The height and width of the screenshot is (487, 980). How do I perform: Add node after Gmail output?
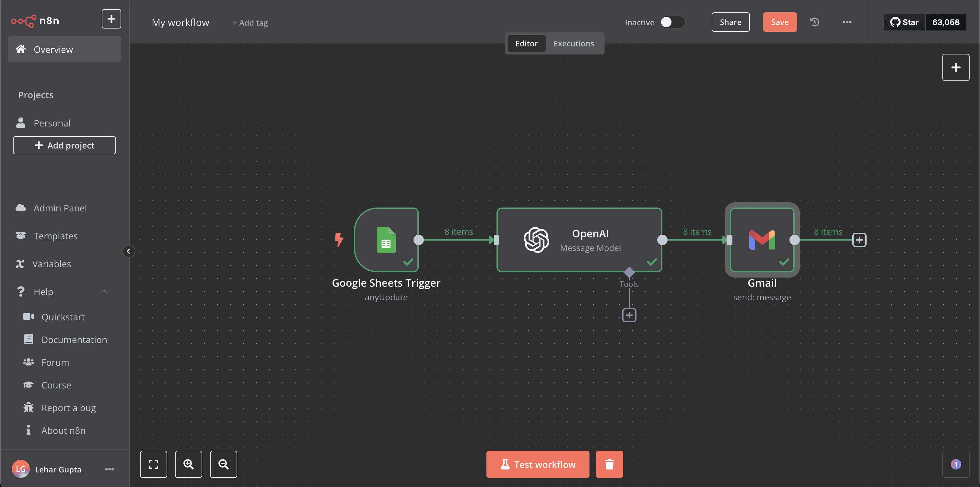coord(859,240)
